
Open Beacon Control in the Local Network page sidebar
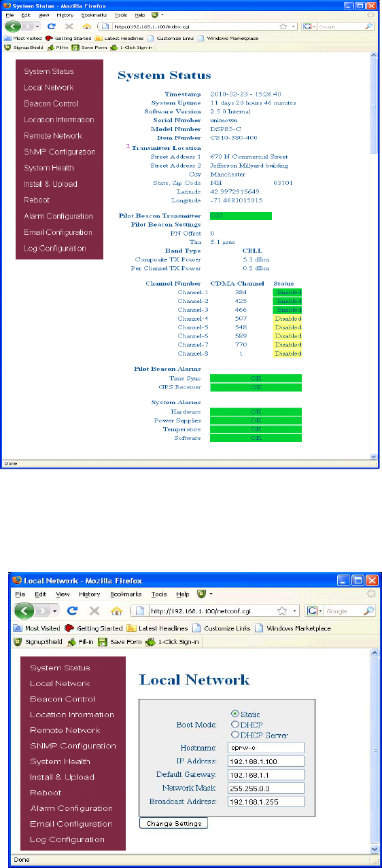[x=63, y=699]
